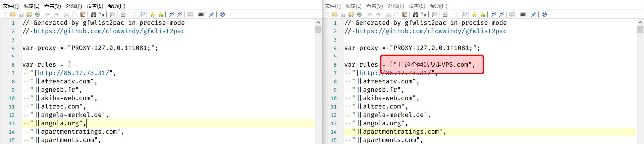Image resolution: width=644 pixels, height=144 pixels.
Task: Click line 14 apartmentratings.com text in right editor
Action: [401, 132]
